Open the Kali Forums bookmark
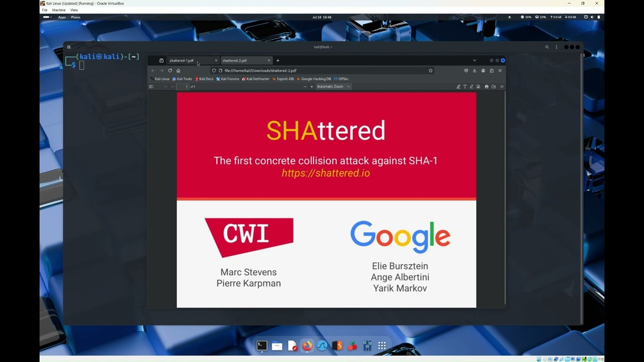 [x=228, y=79]
